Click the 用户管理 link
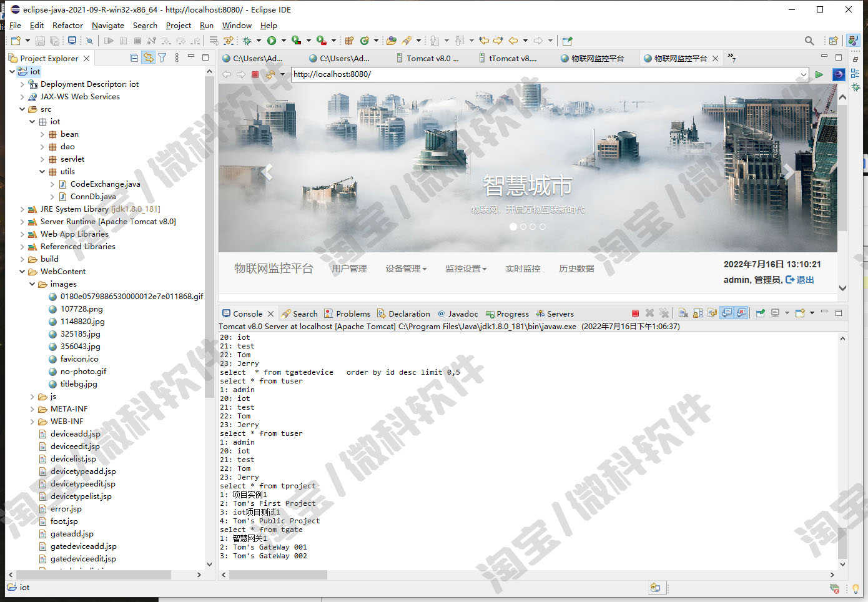The width and height of the screenshot is (868, 602). pos(349,269)
